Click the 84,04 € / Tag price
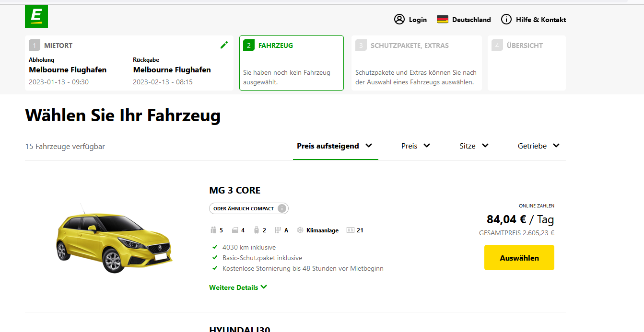This screenshot has width=644, height=332. tap(520, 219)
